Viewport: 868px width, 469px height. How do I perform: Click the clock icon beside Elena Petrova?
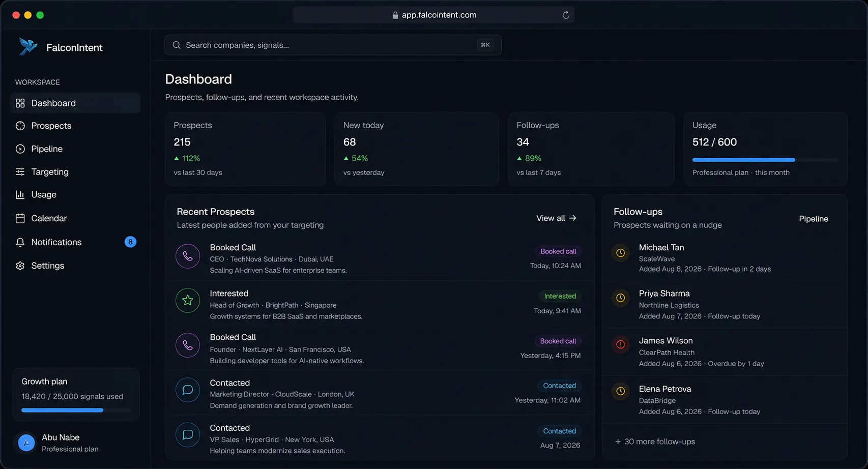[621, 391]
